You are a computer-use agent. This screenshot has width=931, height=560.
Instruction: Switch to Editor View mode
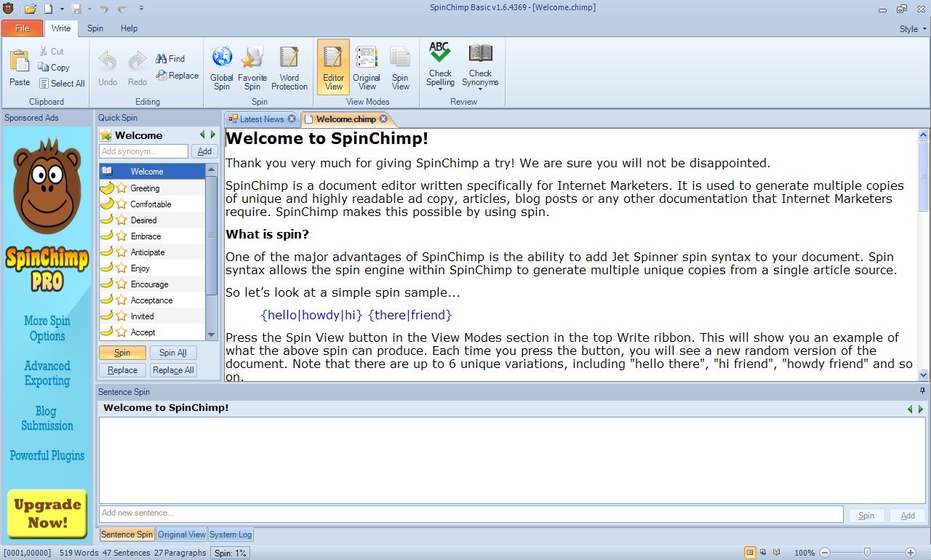coord(333,68)
